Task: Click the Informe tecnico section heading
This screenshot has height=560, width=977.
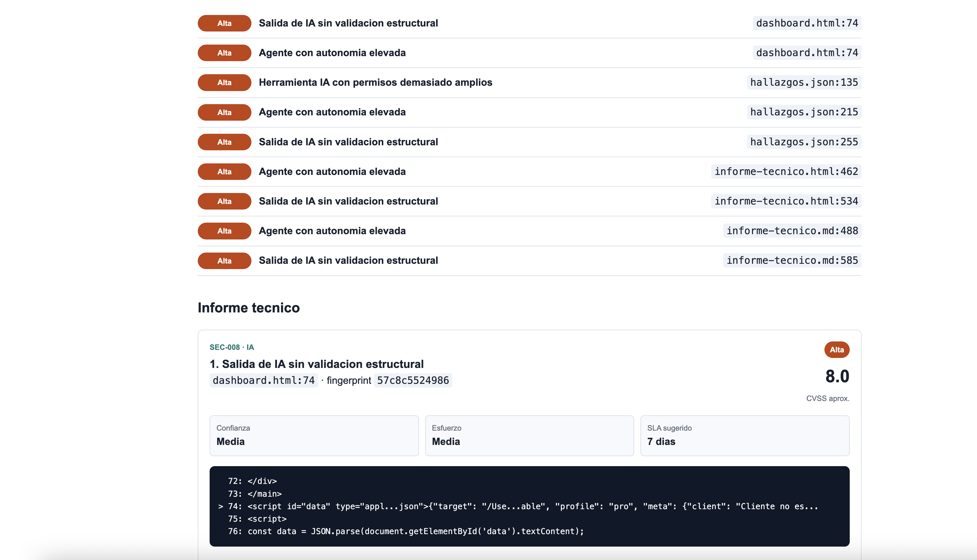Action: click(x=249, y=308)
